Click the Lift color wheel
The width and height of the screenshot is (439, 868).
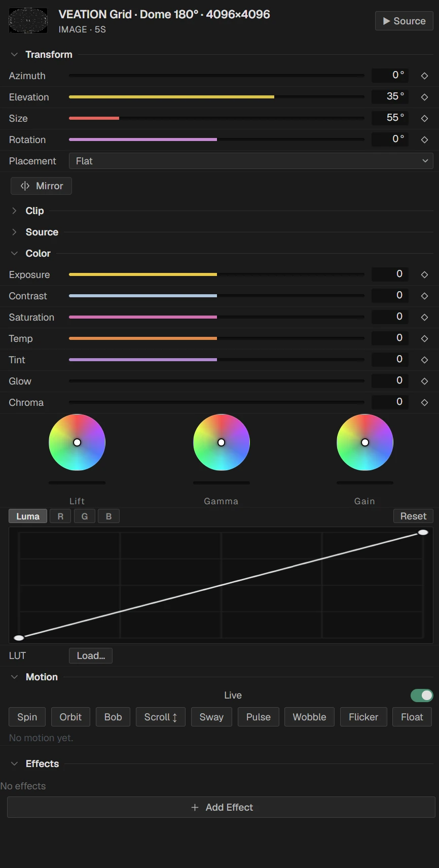click(x=77, y=442)
